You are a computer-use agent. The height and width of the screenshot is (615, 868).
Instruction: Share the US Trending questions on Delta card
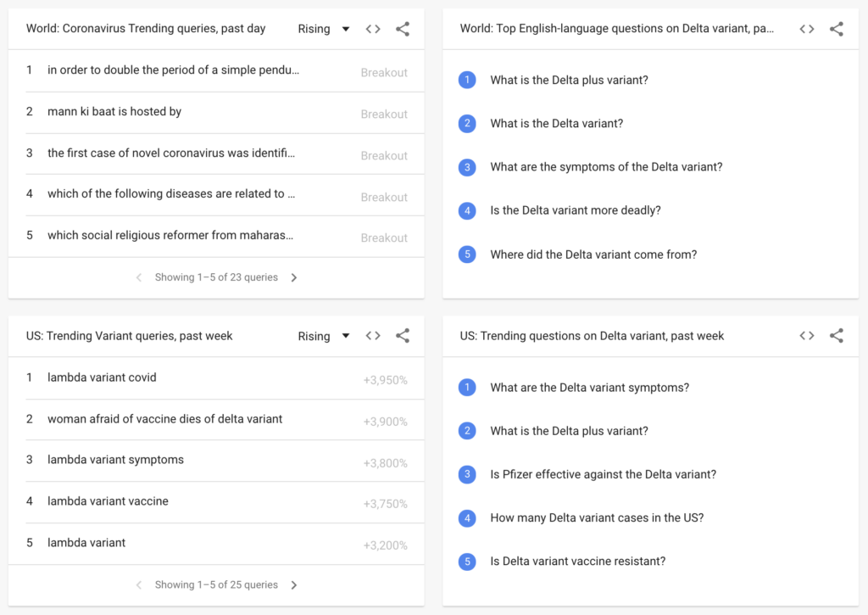837,336
